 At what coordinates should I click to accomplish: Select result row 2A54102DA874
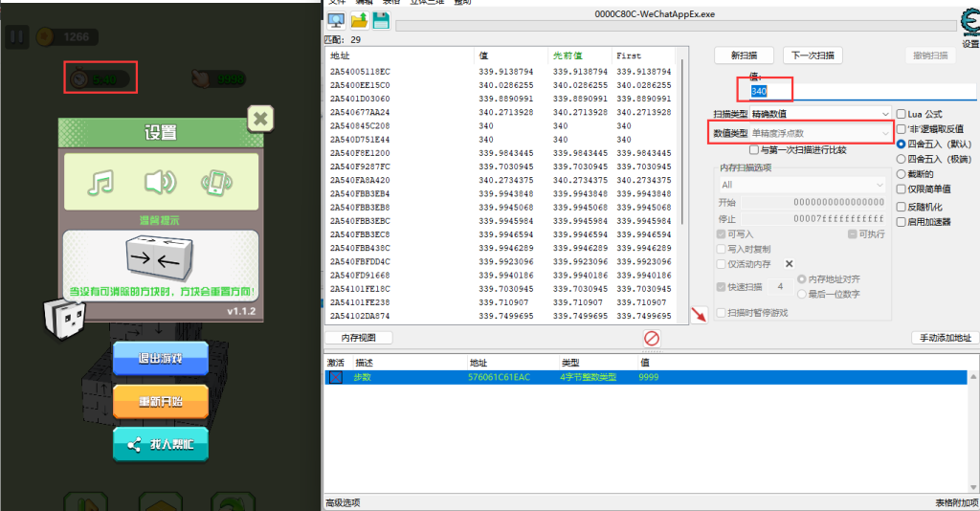pos(501,316)
